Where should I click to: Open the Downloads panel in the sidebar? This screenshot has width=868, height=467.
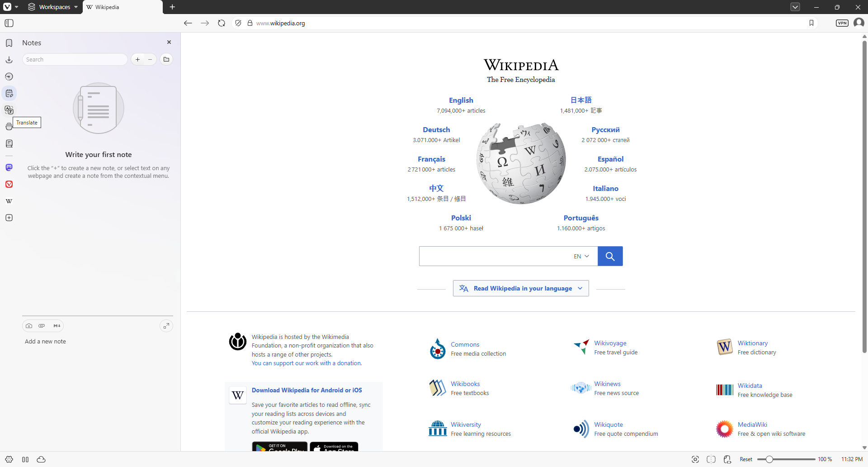pos(9,60)
